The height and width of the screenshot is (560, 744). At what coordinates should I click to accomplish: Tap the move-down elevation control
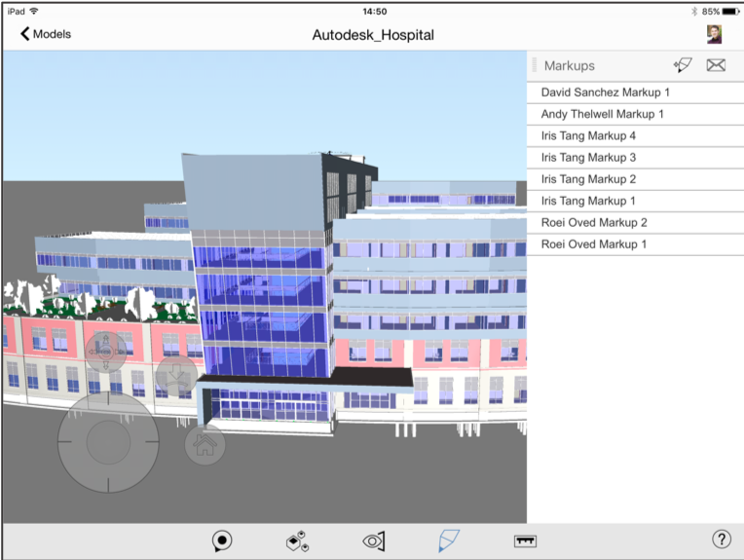(176, 375)
